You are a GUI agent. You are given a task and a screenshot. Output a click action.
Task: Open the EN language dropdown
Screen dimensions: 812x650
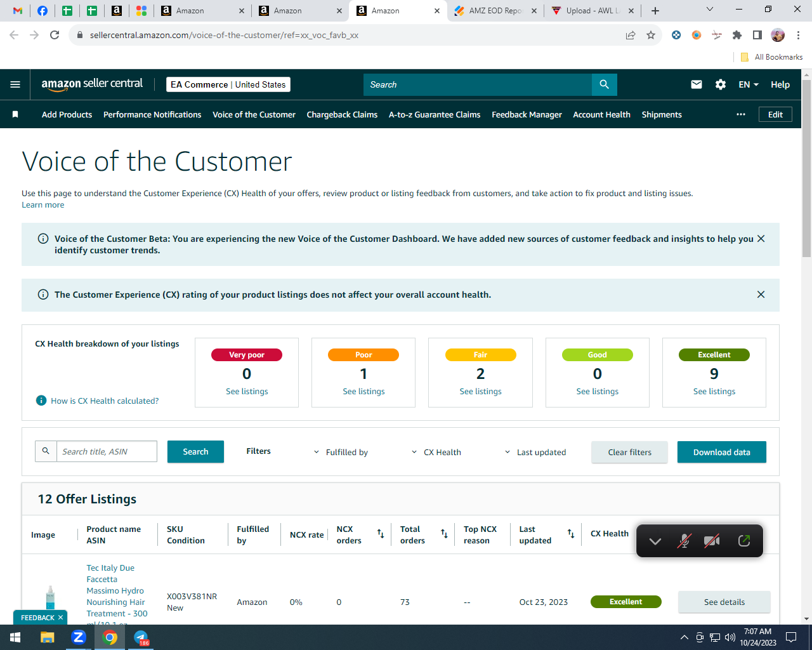pos(749,84)
